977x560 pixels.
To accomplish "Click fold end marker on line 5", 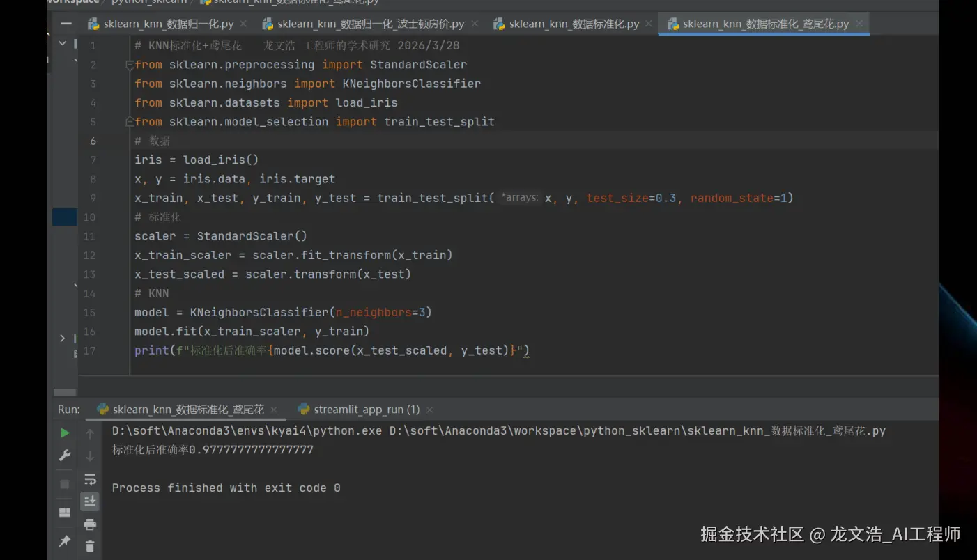I will click(129, 122).
